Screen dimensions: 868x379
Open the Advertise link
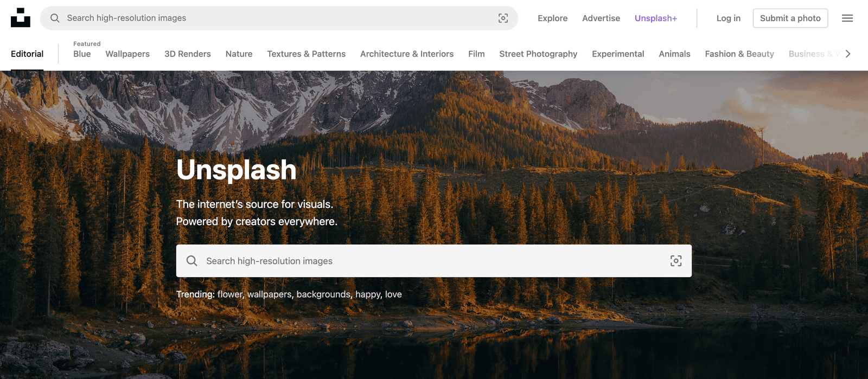point(601,18)
